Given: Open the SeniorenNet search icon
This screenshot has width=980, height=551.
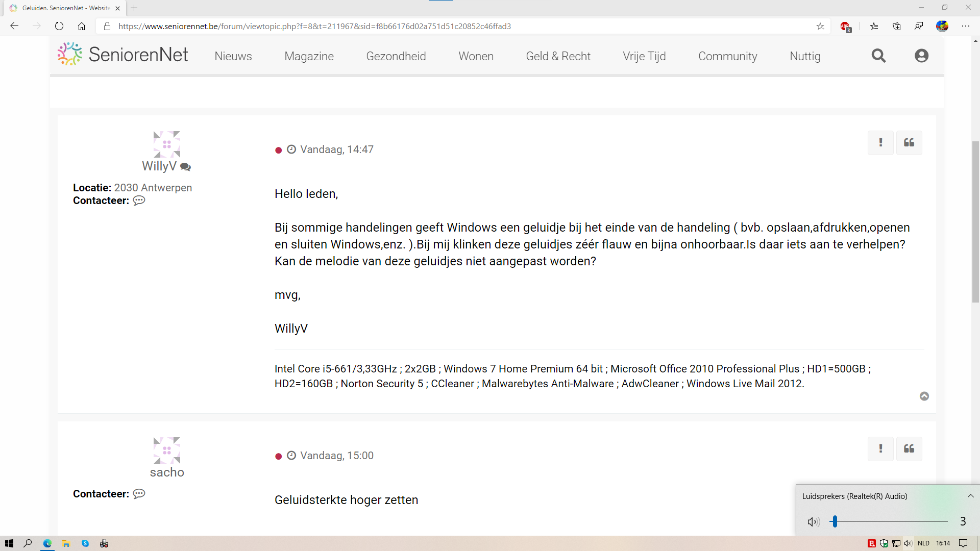Looking at the screenshot, I should (878, 56).
